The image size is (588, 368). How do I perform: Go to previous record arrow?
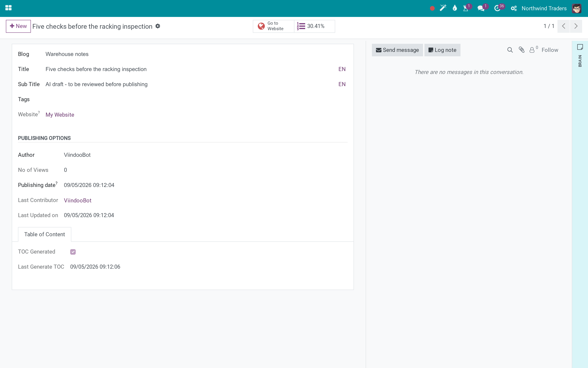click(x=563, y=26)
